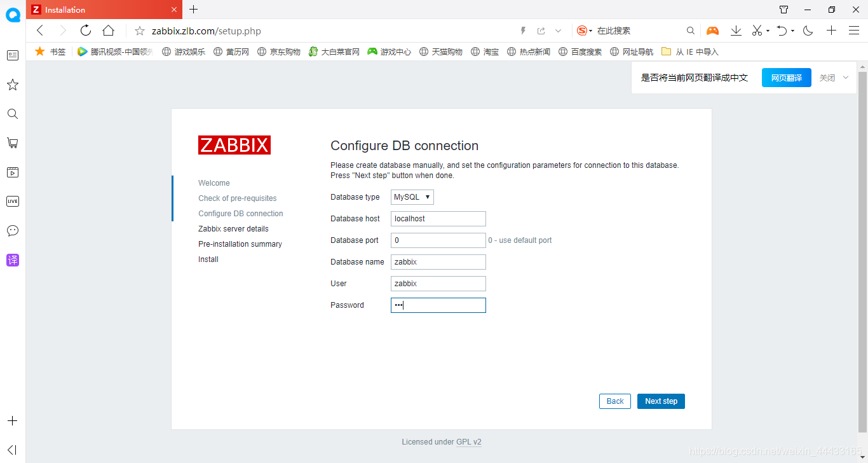
Task: Open the 热点新闻 bookmark
Action: coord(529,52)
